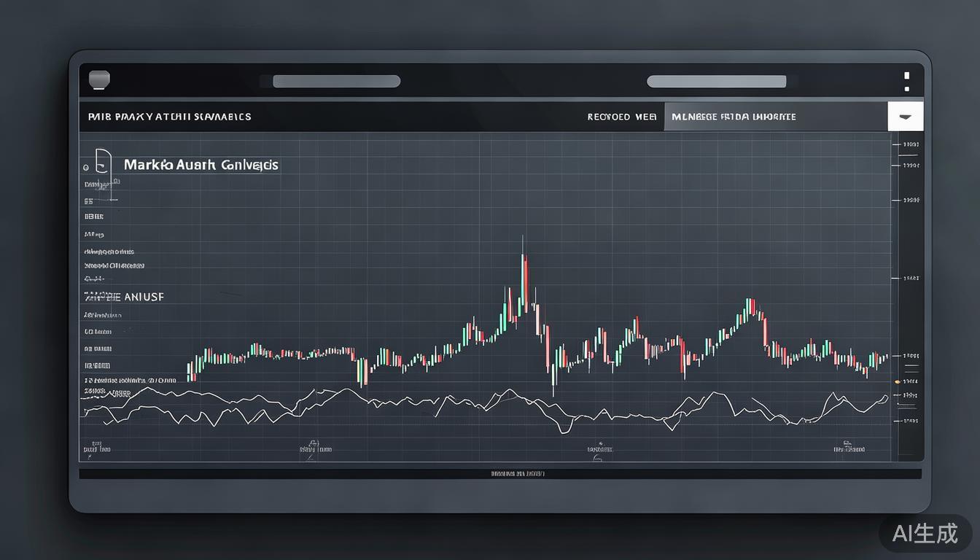This screenshot has height=560, width=980.
Task: Click the right gray pill bar in title bar
Action: 716,81
